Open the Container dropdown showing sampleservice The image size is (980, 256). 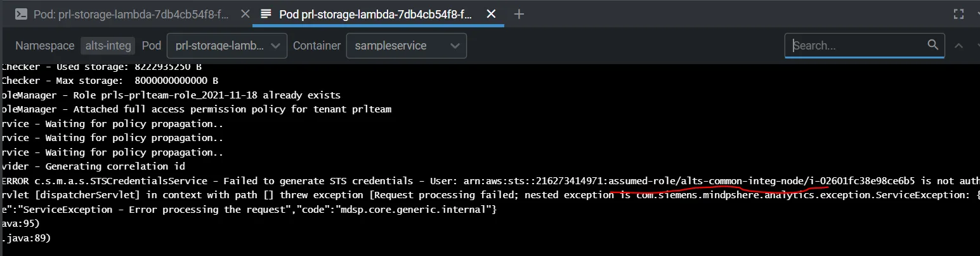406,46
